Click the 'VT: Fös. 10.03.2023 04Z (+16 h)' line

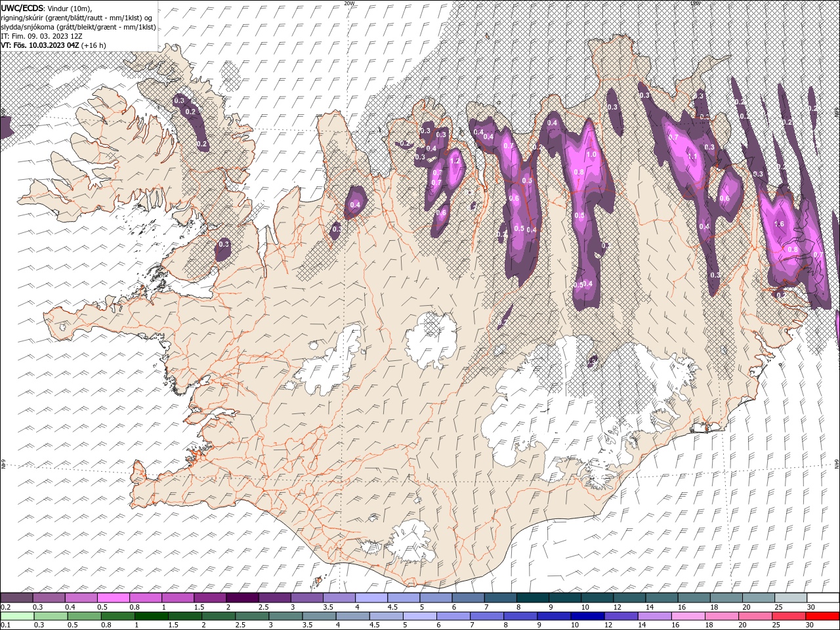coord(53,45)
